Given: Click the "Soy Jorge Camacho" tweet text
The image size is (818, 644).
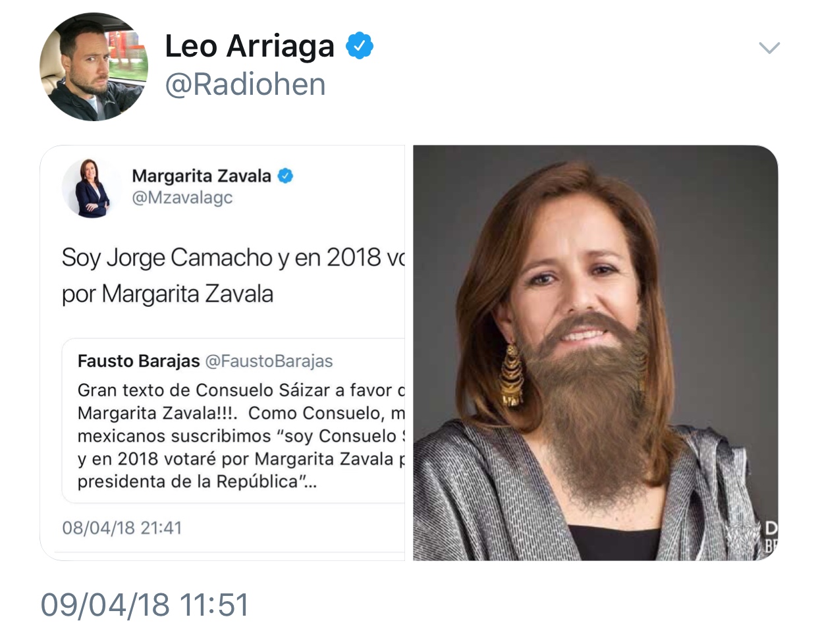Looking at the screenshot, I should tap(233, 275).
